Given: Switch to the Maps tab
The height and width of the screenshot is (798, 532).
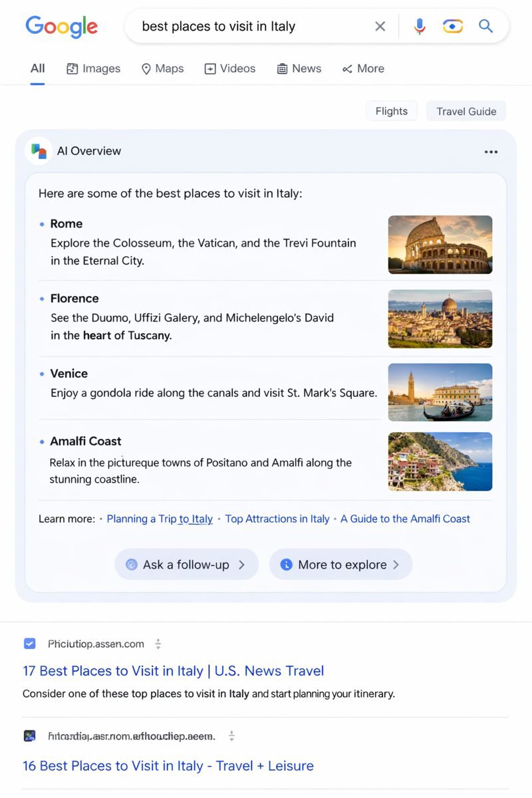Looking at the screenshot, I should [162, 68].
